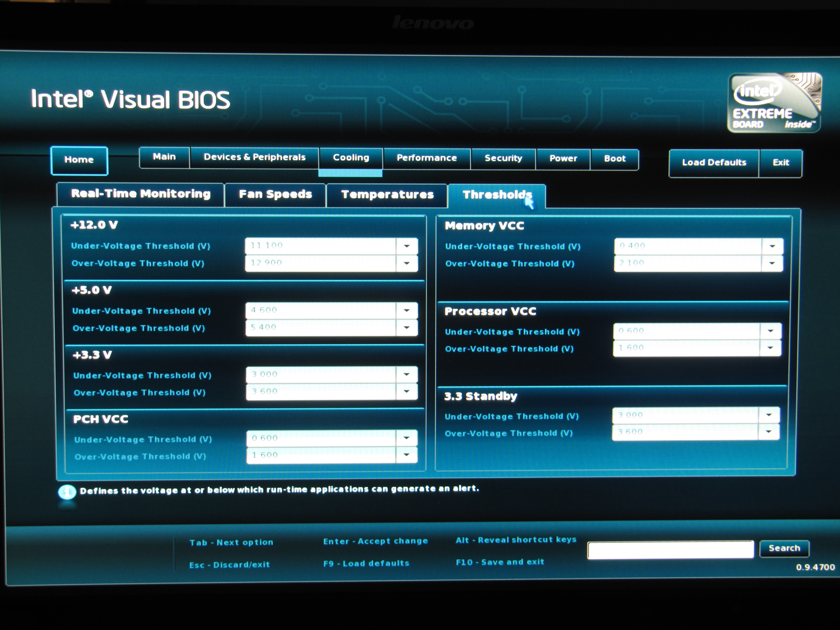This screenshot has width=840, height=630.
Task: Click the Exit button
Action: point(781,163)
